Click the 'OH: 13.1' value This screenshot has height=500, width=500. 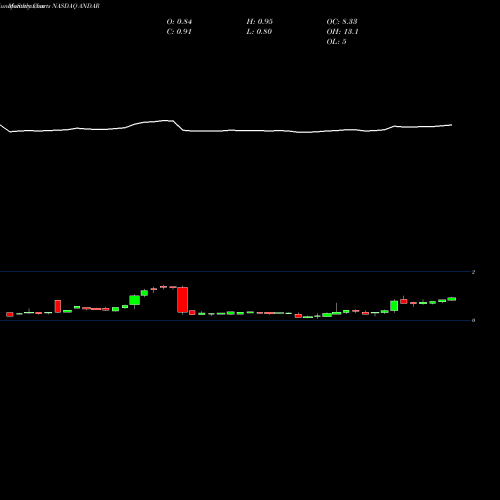[x=342, y=32]
